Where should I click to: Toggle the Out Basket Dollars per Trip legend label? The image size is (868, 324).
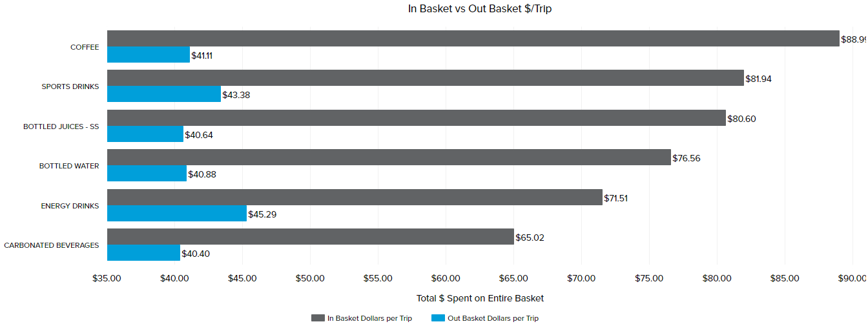tap(494, 318)
